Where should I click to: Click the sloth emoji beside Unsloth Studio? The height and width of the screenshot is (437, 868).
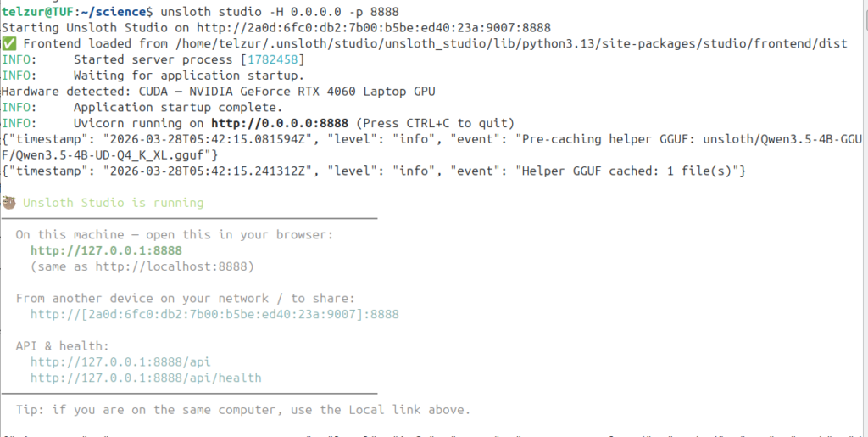point(8,203)
